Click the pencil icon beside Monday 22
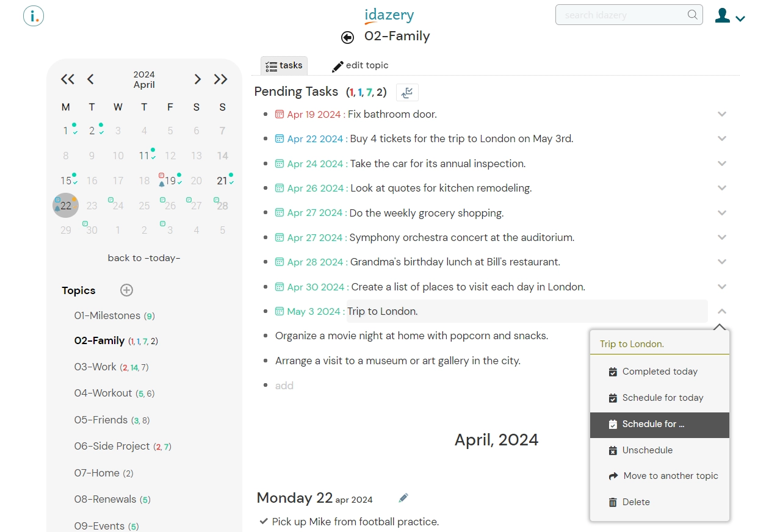This screenshot has height=532, width=769. tap(403, 498)
